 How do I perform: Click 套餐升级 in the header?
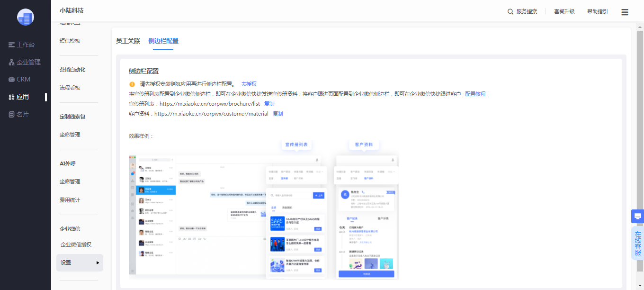564,12
